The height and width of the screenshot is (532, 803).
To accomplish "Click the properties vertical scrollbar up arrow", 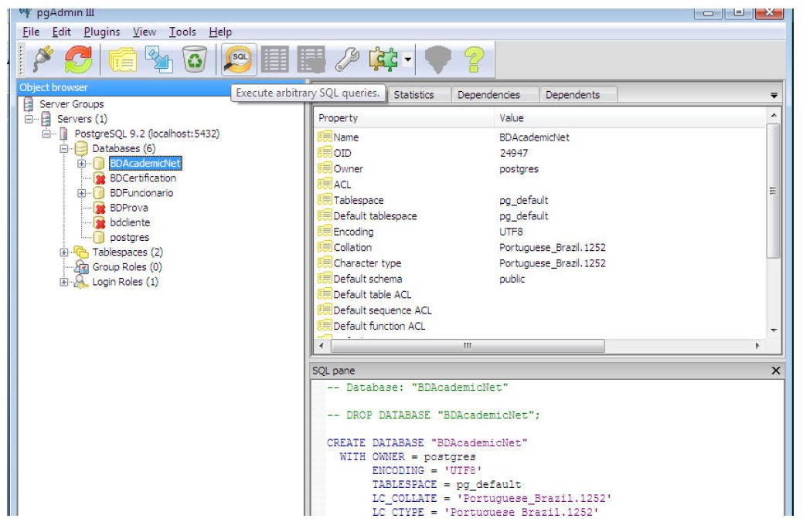I will point(774,116).
